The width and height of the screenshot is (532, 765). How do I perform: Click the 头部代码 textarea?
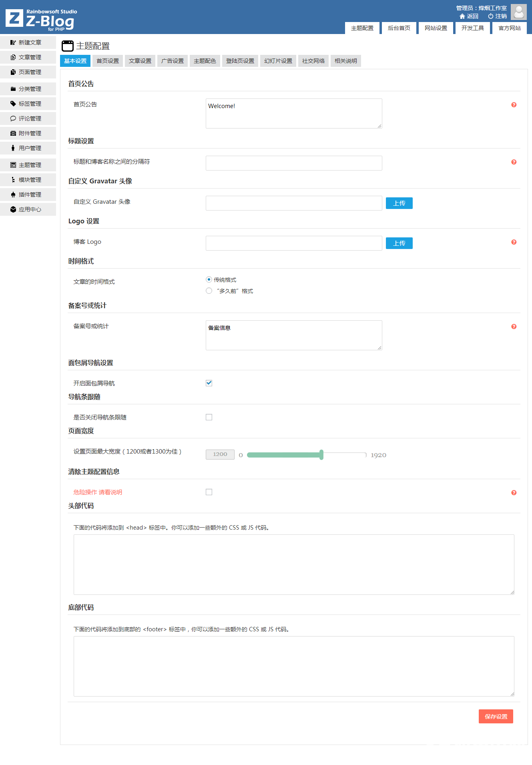294,564
